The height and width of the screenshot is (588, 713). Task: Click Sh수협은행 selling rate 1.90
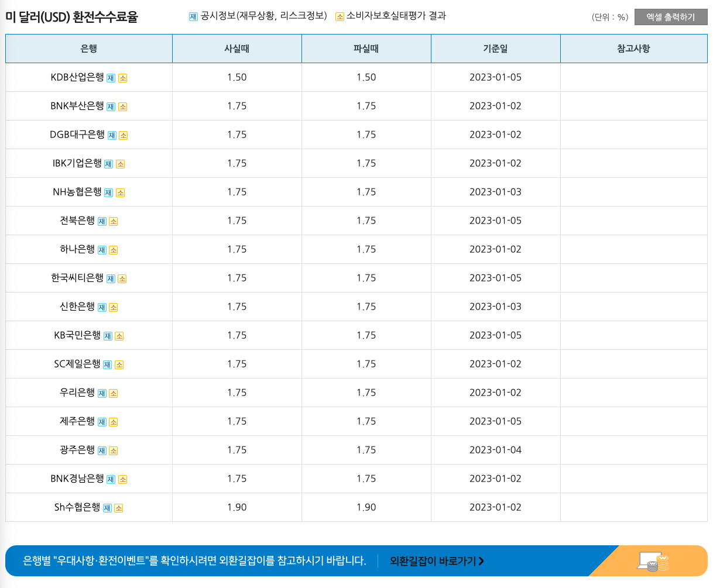tap(366, 507)
